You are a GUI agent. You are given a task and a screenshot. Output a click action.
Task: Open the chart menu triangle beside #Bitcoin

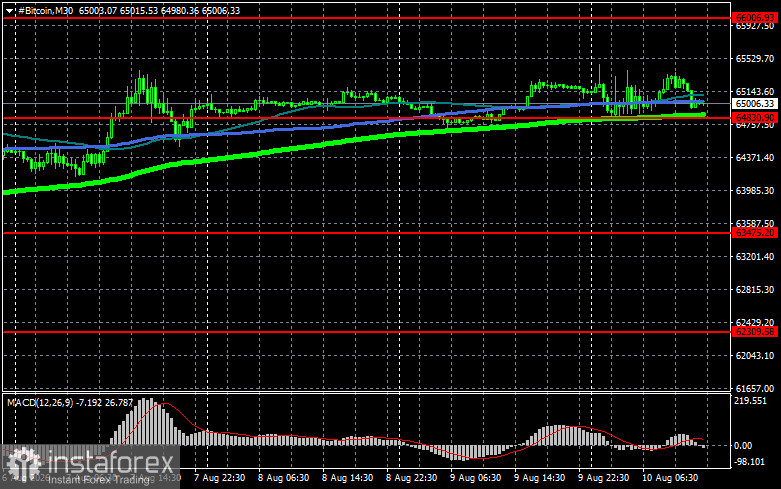9,10
